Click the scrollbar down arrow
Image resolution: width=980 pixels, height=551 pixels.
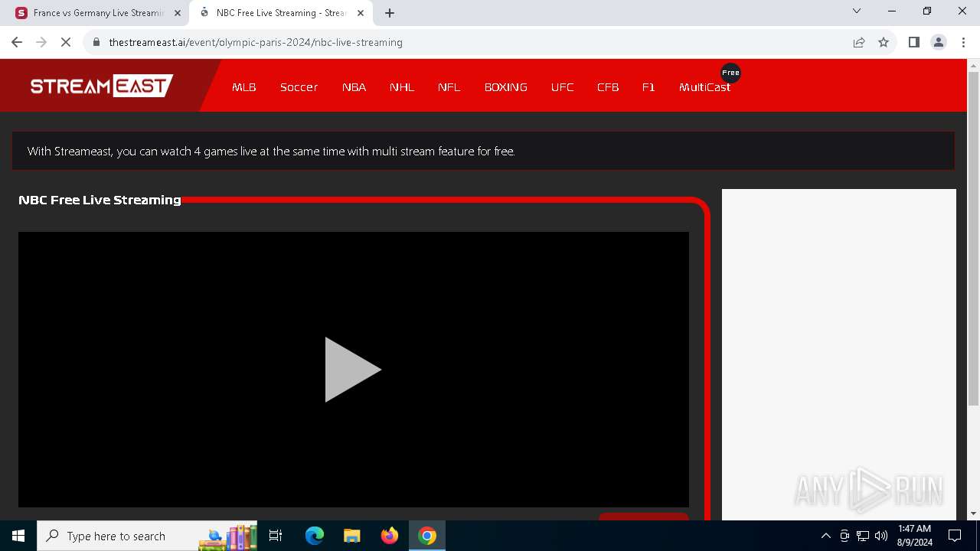click(973, 514)
